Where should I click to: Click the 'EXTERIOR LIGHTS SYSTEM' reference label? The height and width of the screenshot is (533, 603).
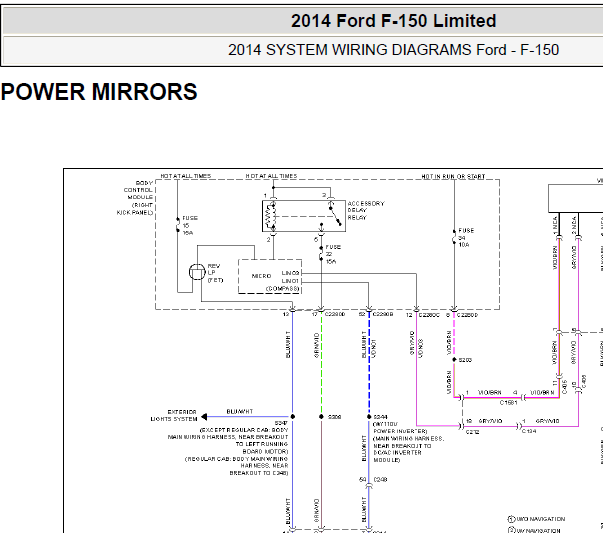point(174,415)
